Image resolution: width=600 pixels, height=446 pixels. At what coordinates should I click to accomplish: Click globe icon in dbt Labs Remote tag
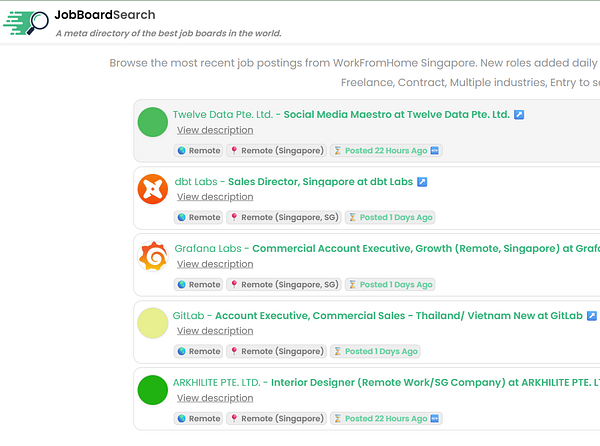click(182, 217)
